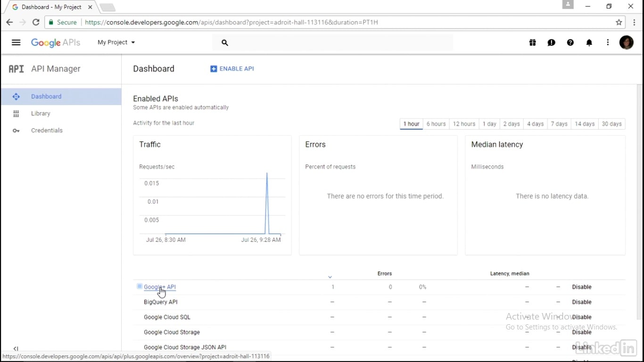The height and width of the screenshot is (362, 644).
Task: Open the hamburger navigation menu
Action: [x=16, y=42]
